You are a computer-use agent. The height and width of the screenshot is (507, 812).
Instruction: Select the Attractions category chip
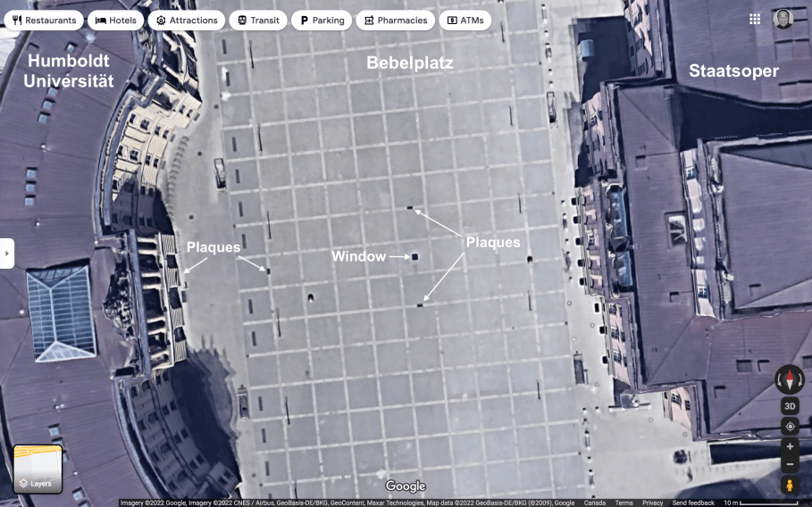point(187,21)
